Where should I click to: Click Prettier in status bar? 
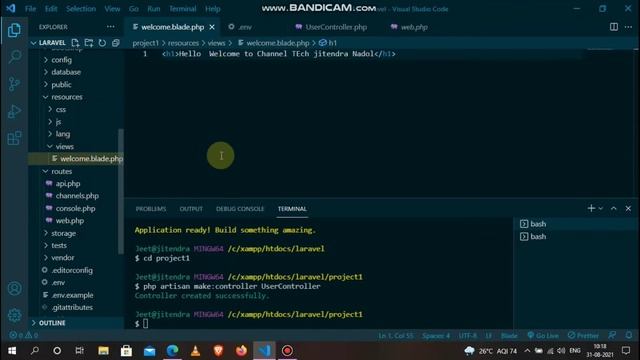pos(583,335)
